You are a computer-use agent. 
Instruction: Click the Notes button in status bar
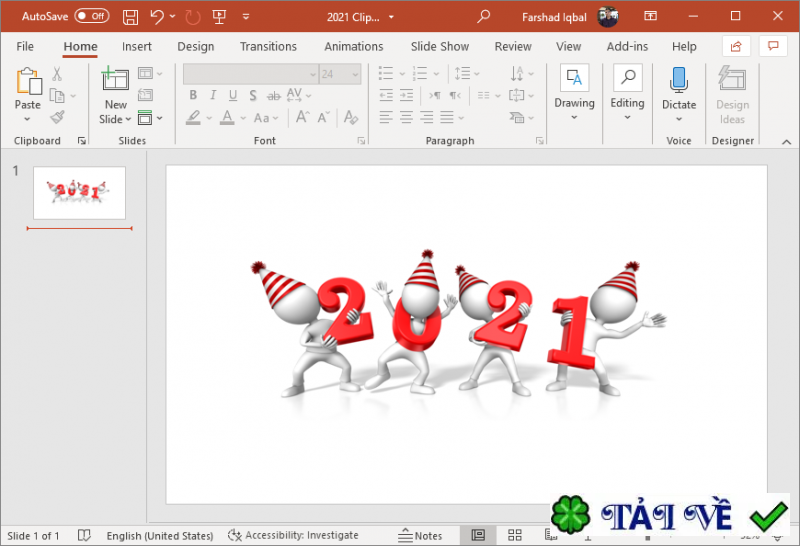[x=420, y=535]
